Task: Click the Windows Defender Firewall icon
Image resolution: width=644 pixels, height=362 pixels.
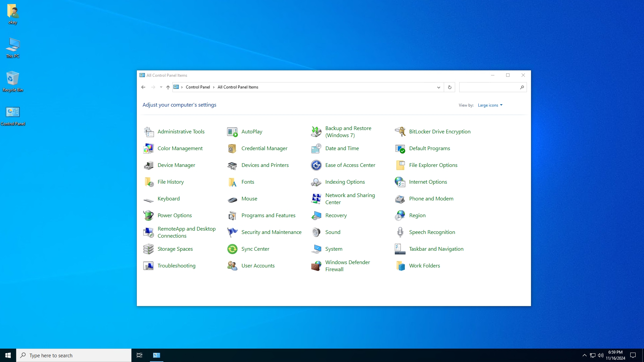Action: pyautogui.click(x=316, y=266)
